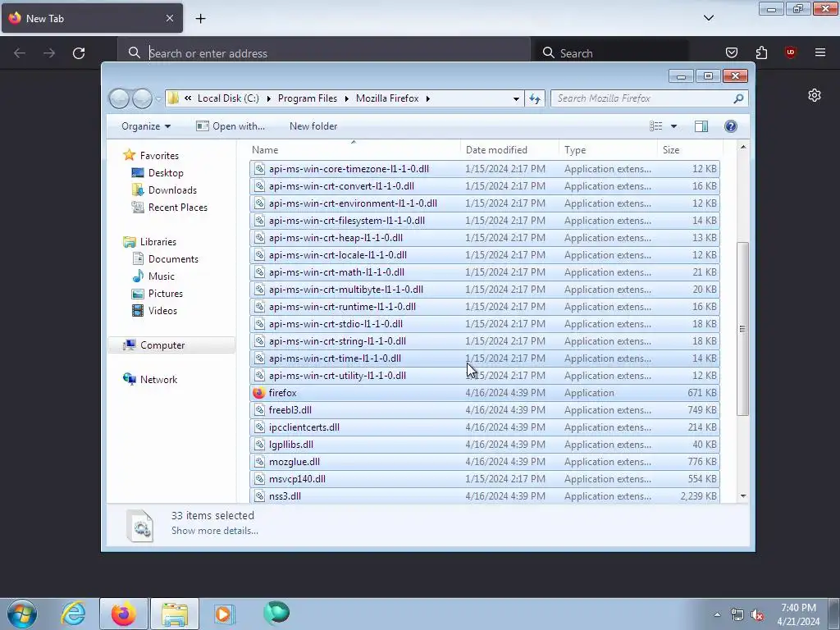The image size is (840, 630).
Task: Open the uBlock Origin extension icon
Action: click(x=791, y=52)
